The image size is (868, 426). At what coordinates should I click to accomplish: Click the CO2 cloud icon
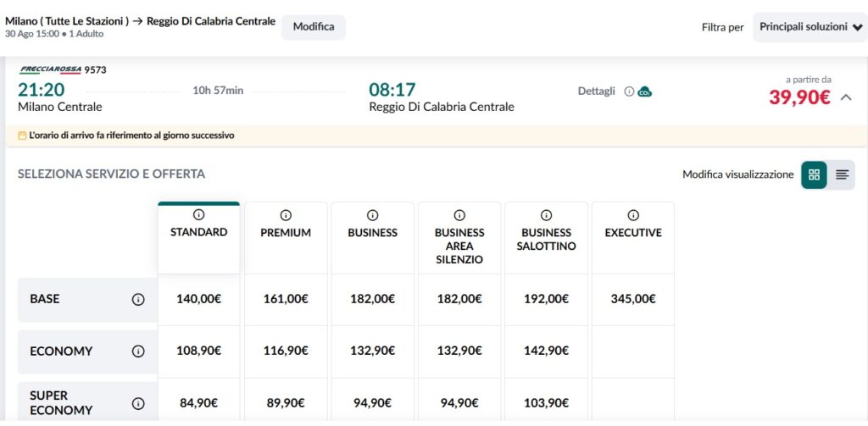click(x=644, y=91)
